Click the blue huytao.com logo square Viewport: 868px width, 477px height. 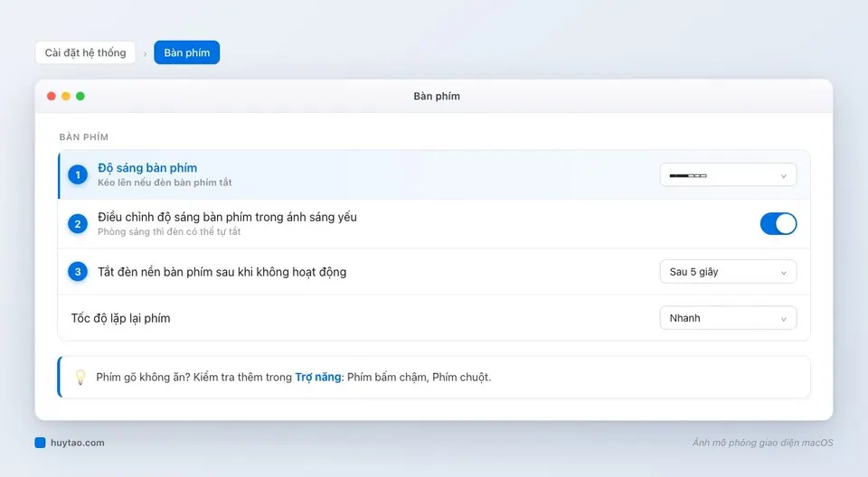point(40,443)
